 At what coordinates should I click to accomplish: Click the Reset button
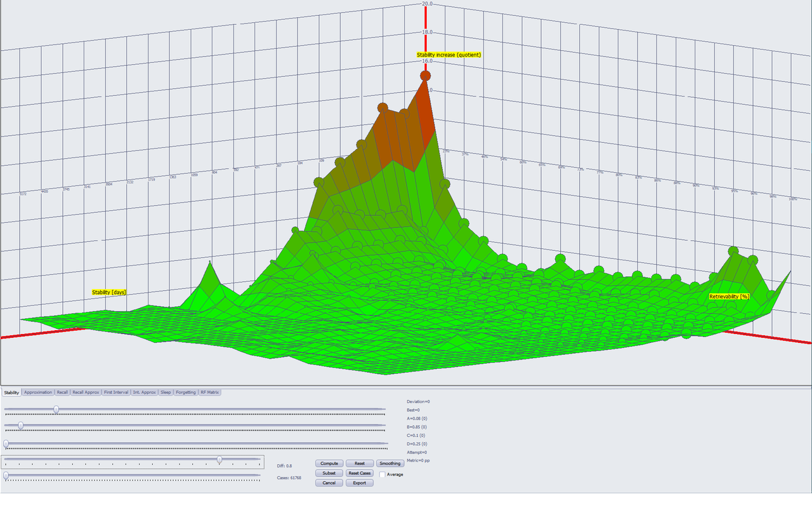coord(360,464)
